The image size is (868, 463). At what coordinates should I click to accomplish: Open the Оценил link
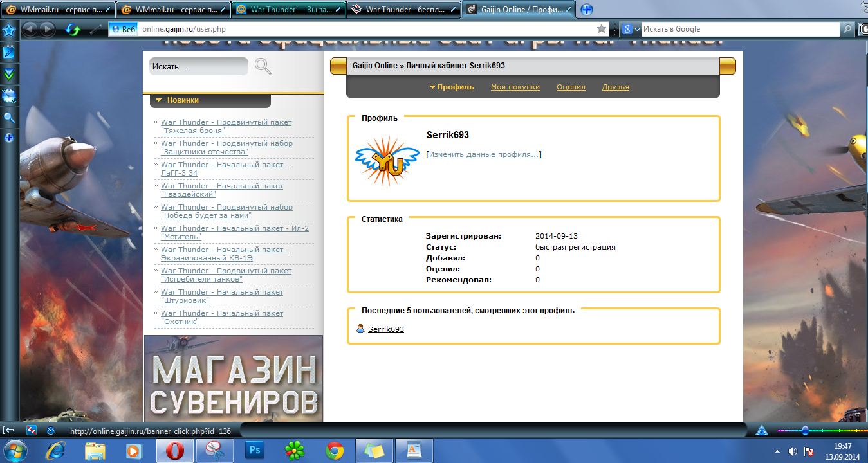click(571, 87)
